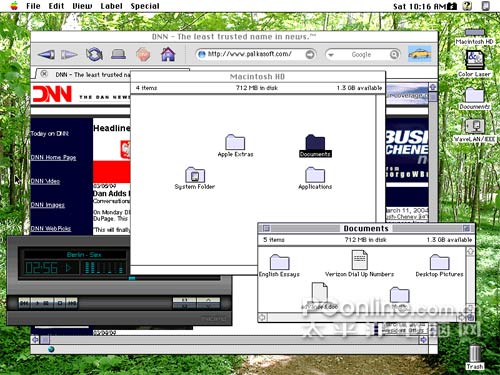Follow the DNN Home Page link
Screen dimensions: 500x375
coord(53,157)
